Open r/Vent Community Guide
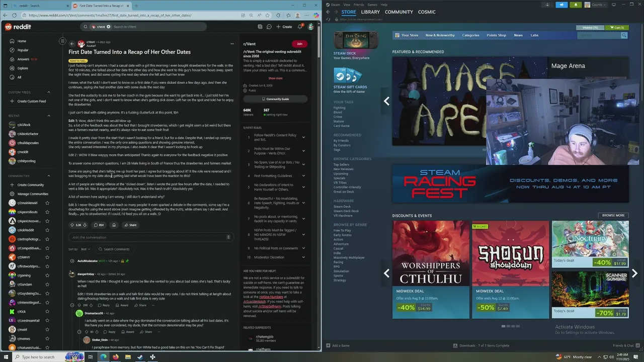 (x=275, y=99)
